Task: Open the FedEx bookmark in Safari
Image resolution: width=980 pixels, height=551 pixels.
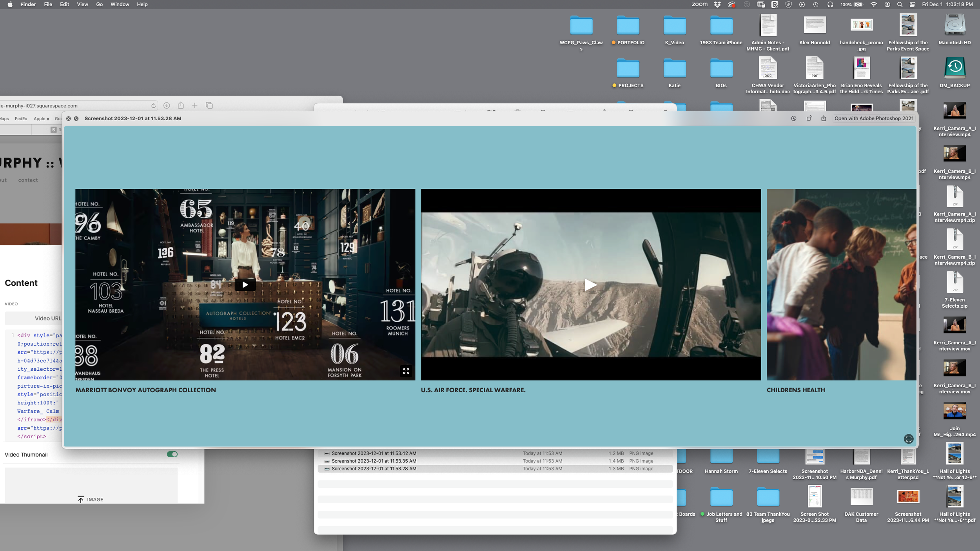Action: [21, 118]
